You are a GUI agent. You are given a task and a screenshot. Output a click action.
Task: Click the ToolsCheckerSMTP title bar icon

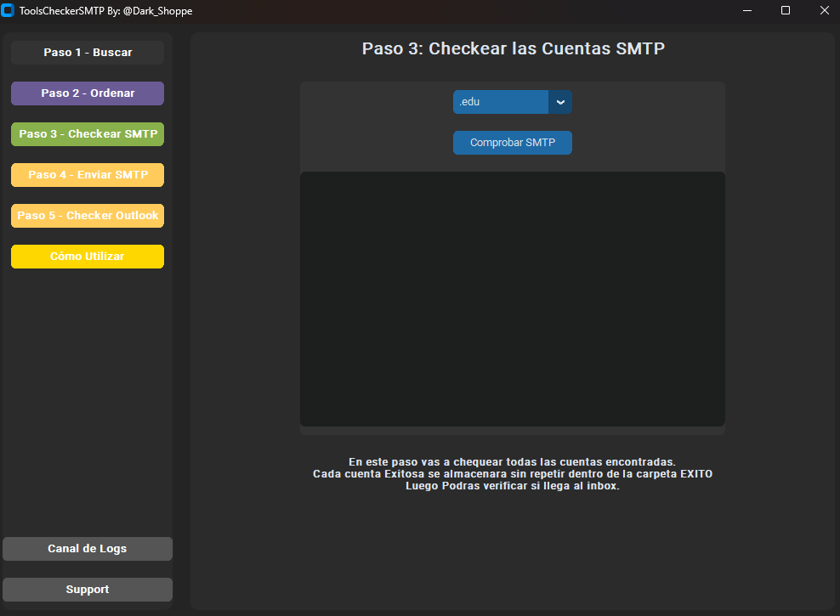(10, 10)
